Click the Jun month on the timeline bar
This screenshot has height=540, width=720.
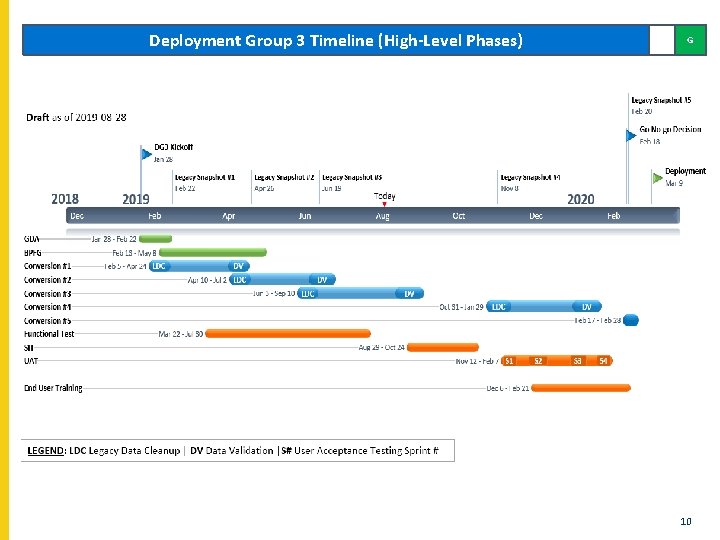pyautogui.click(x=305, y=216)
